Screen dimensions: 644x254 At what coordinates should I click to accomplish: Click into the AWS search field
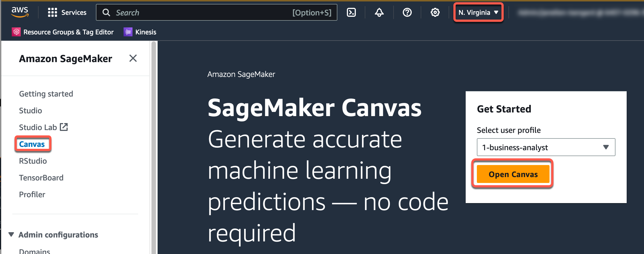[x=201, y=12]
